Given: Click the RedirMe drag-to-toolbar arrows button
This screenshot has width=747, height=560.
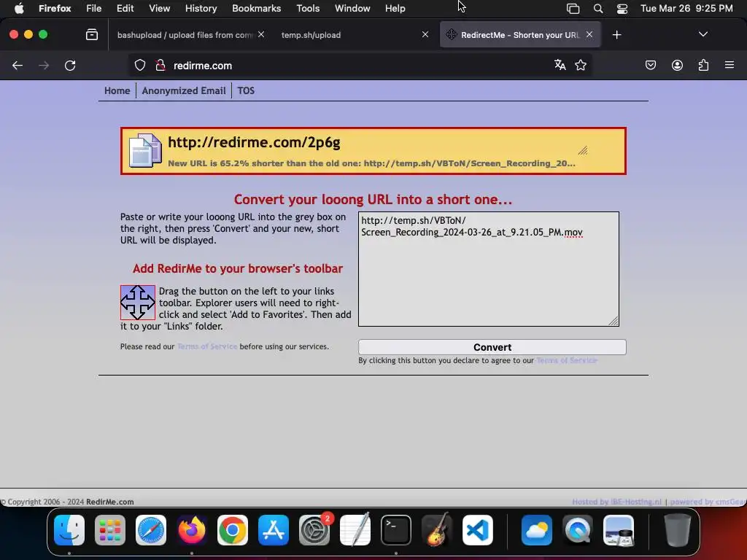Looking at the screenshot, I should pos(138,303).
